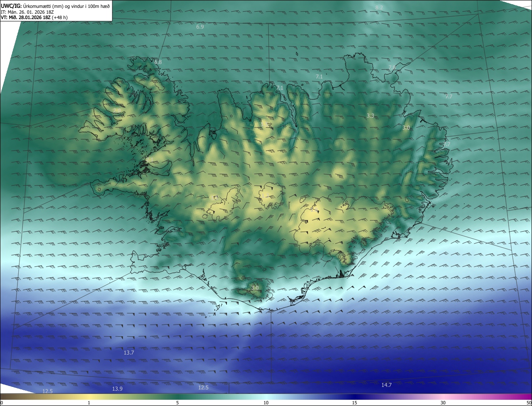Click the 50 tick label on the color scale

529,403
